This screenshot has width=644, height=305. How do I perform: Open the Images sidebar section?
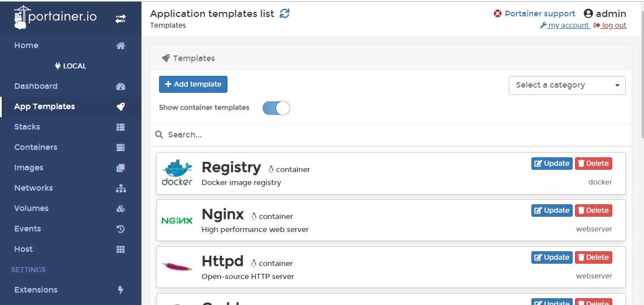point(29,168)
